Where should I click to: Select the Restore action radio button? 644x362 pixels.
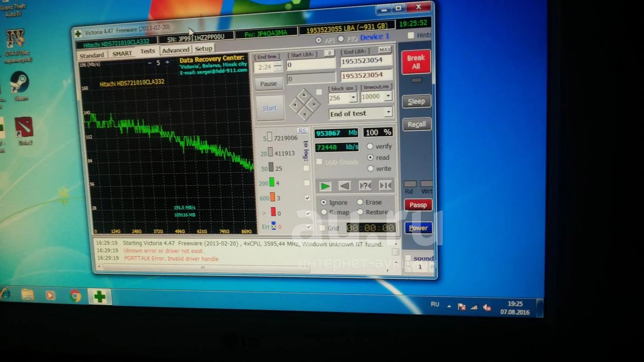point(360,212)
